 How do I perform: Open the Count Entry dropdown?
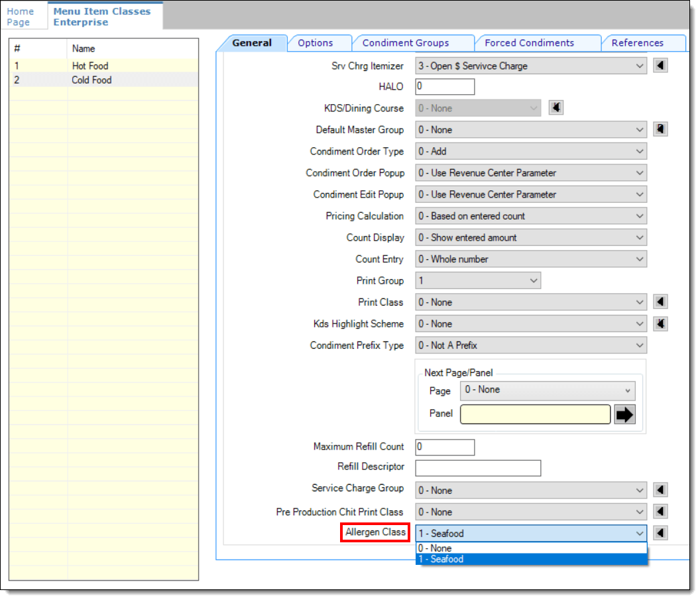(x=531, y=259)
